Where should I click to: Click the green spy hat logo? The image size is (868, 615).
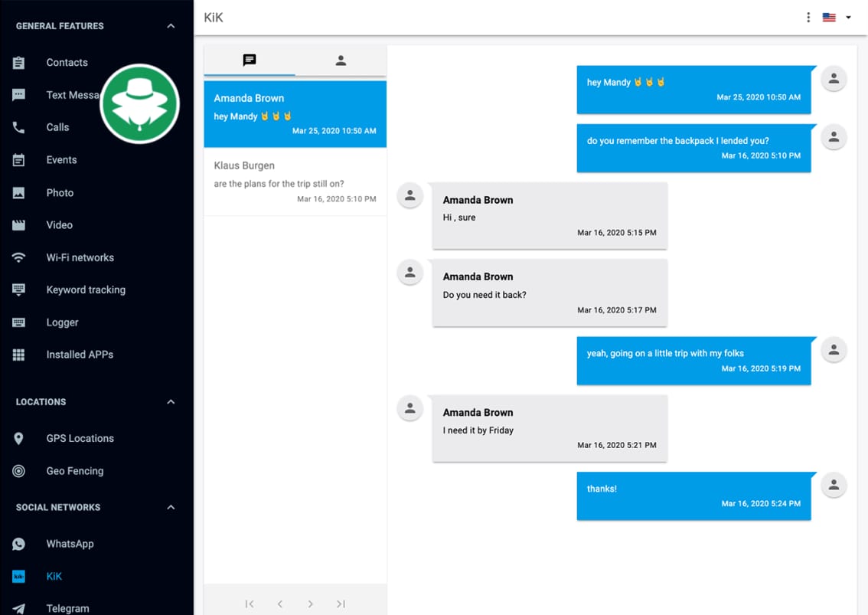pos(139,104)
